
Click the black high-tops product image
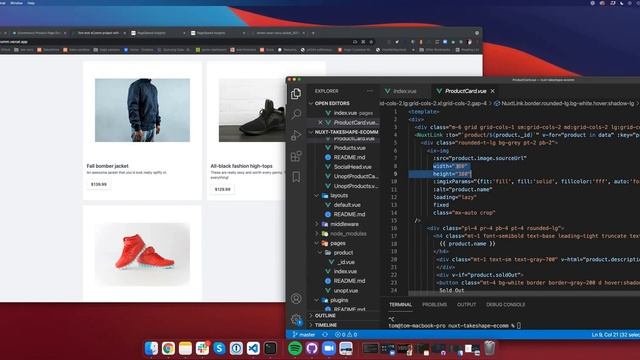[x=252, y=110]
